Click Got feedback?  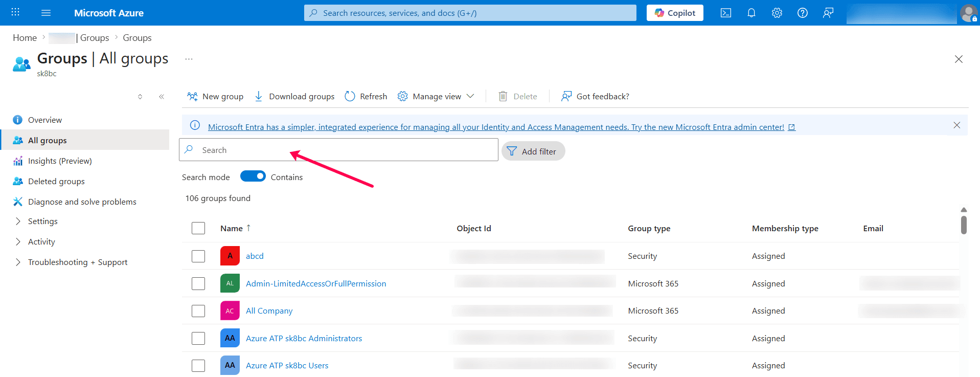595,96
